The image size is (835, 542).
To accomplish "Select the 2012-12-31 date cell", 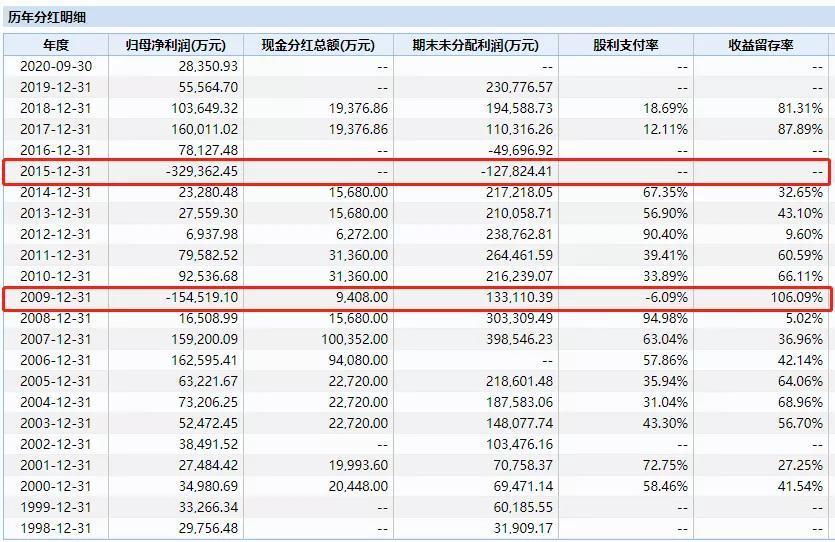I will click(56, 234).
